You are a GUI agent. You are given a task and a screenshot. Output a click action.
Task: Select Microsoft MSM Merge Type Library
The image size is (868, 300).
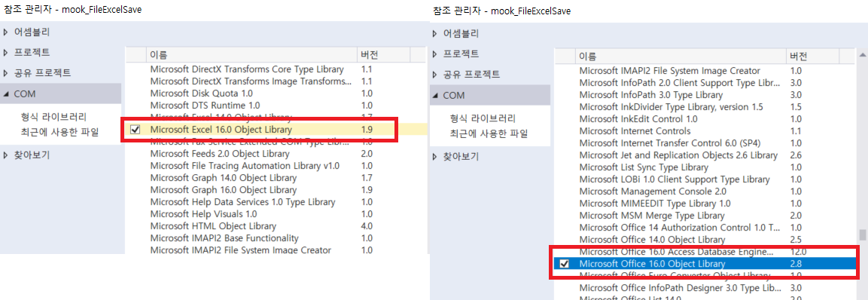(651, 215)
